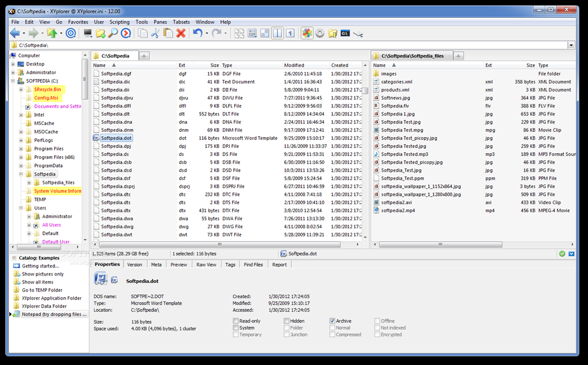588x365 pixels.
Task: Toggle the Compressed attribute checkbox
Action: point(332,334)
